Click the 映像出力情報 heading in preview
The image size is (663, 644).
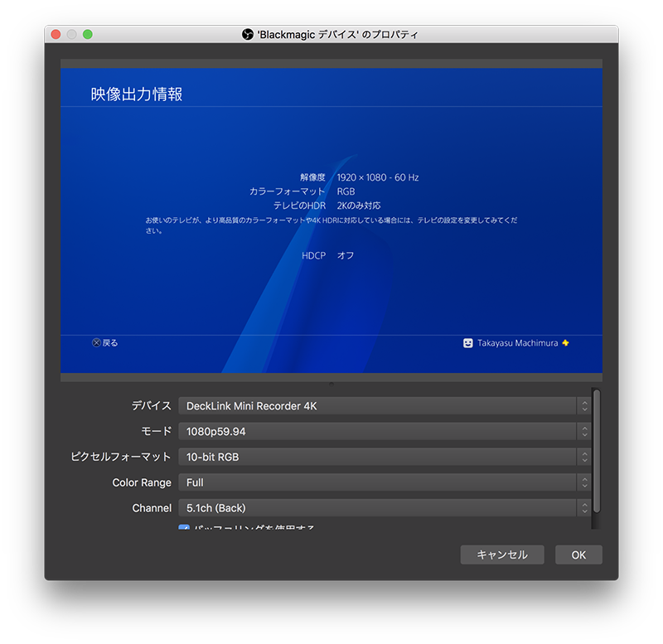pyautogui.click(x=137, y=94)
